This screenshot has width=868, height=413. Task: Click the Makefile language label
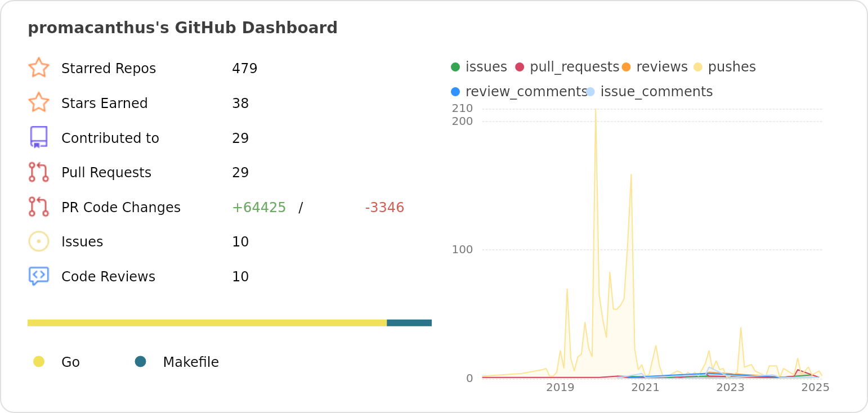(191, 362)
